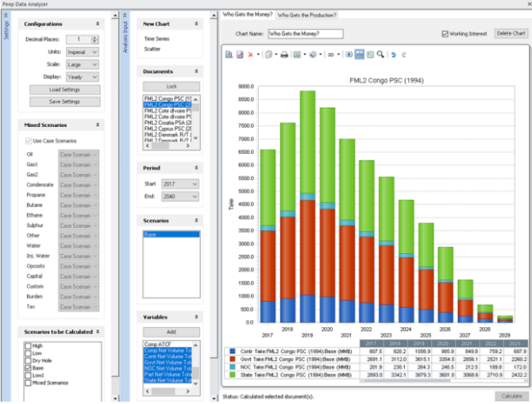The width and height of the screenshot is (532, 404).
Task: Click the Delete Chart button
Action: tap(511, 33)
